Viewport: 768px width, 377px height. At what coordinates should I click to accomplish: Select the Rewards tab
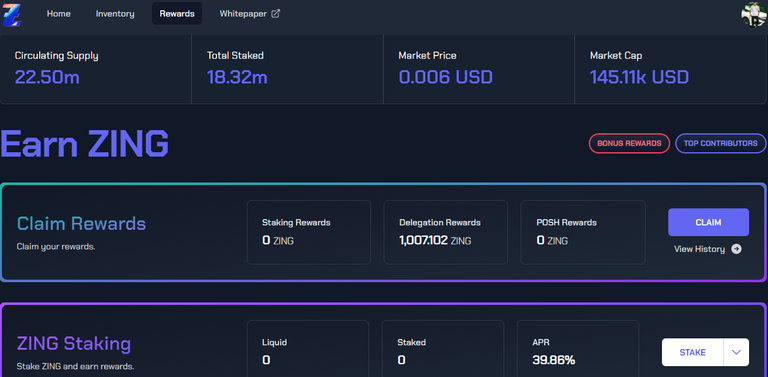[x=177, y=14]
